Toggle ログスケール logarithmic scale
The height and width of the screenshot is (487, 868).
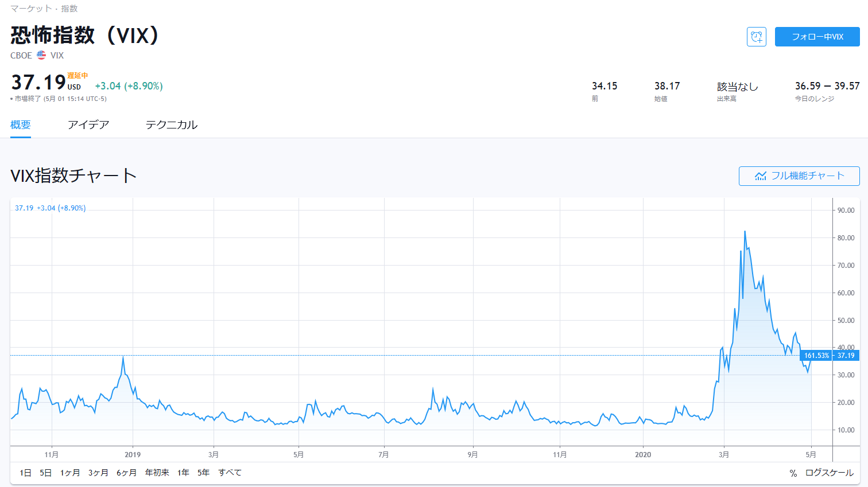(x=829, y=473)
